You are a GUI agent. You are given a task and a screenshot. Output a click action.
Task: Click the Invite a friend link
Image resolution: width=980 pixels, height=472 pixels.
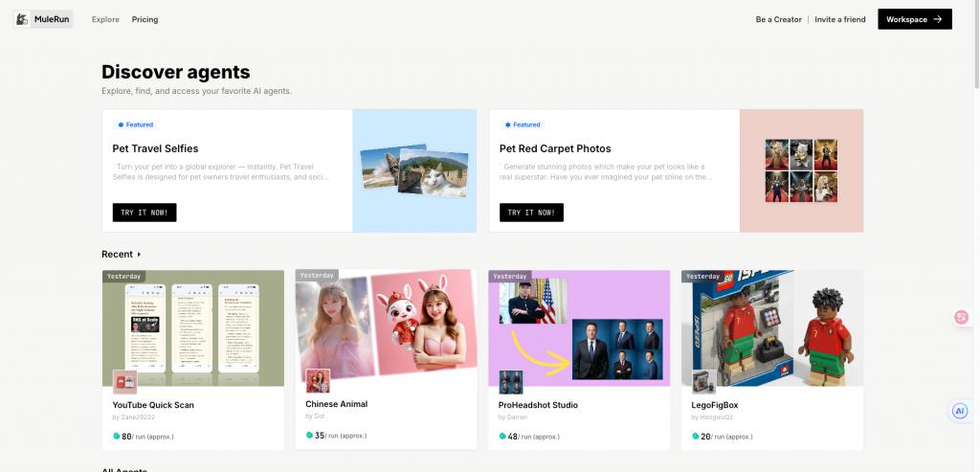pyautogui.click(x=839, y=19)
